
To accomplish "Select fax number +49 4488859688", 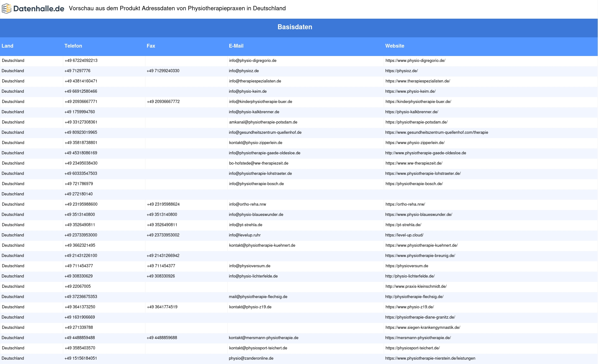I will click(162, 338).
